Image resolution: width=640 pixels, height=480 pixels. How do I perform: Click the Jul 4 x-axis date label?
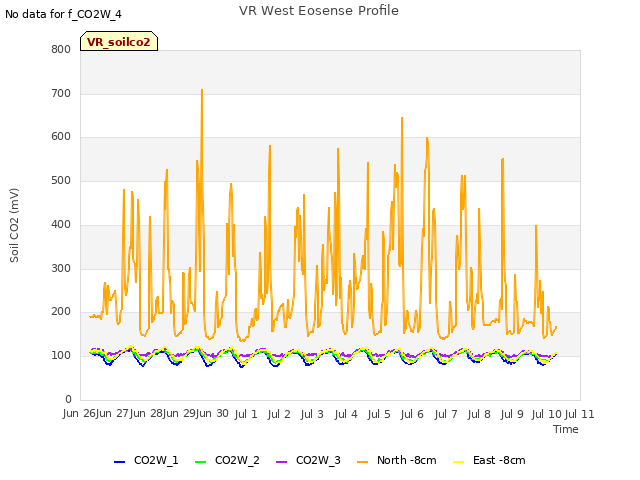(346, 414)
